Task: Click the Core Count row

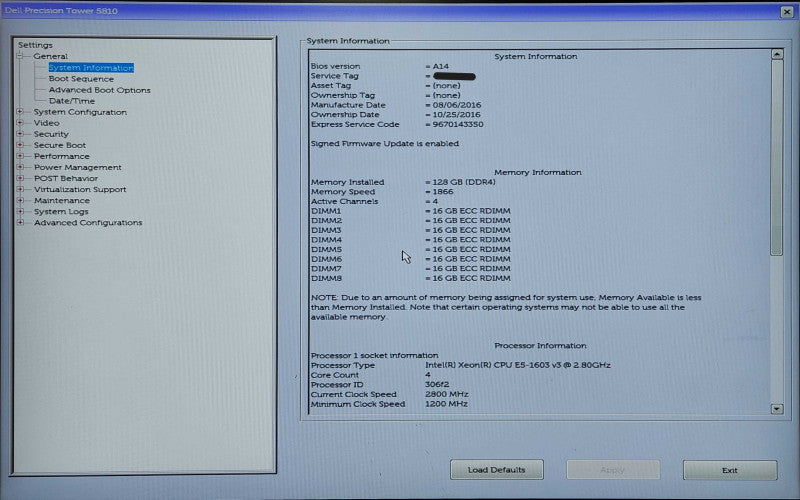Action: [x=371, y=375]
